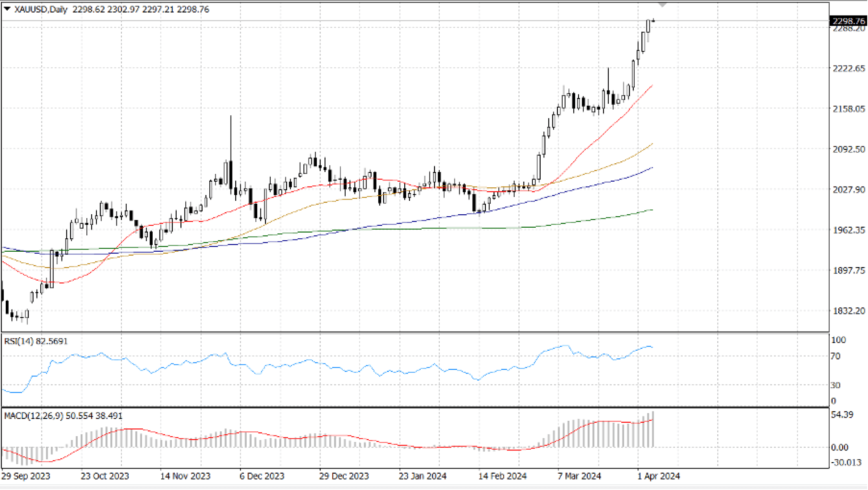Click the 6 Dec 2023 date label

[262, 476]
